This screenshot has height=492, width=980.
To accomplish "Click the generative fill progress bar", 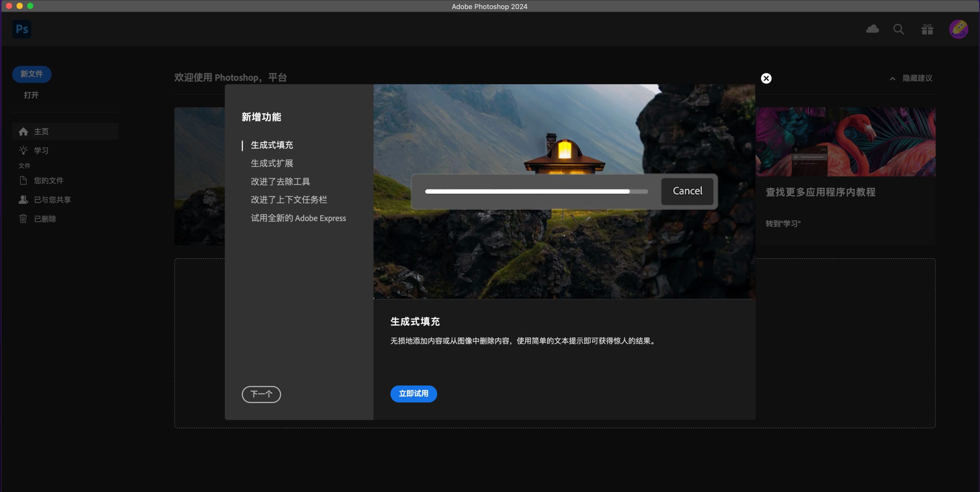I will coord(536,192).
